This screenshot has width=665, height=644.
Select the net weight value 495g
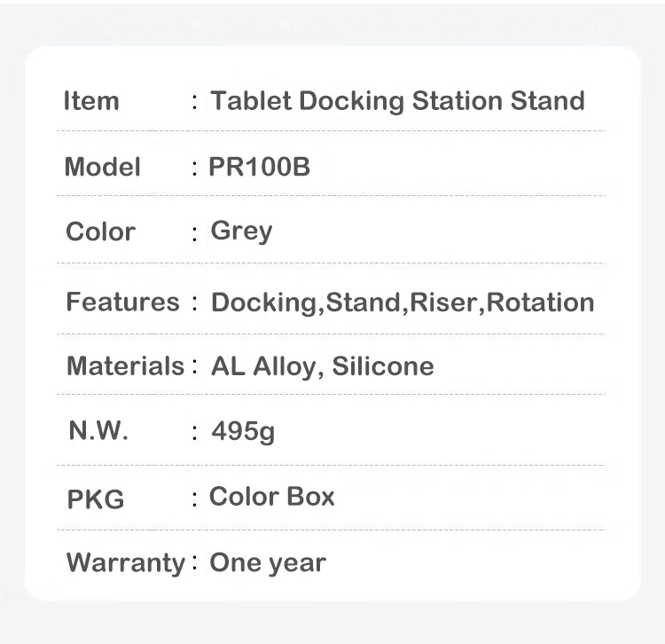[243, 432]
